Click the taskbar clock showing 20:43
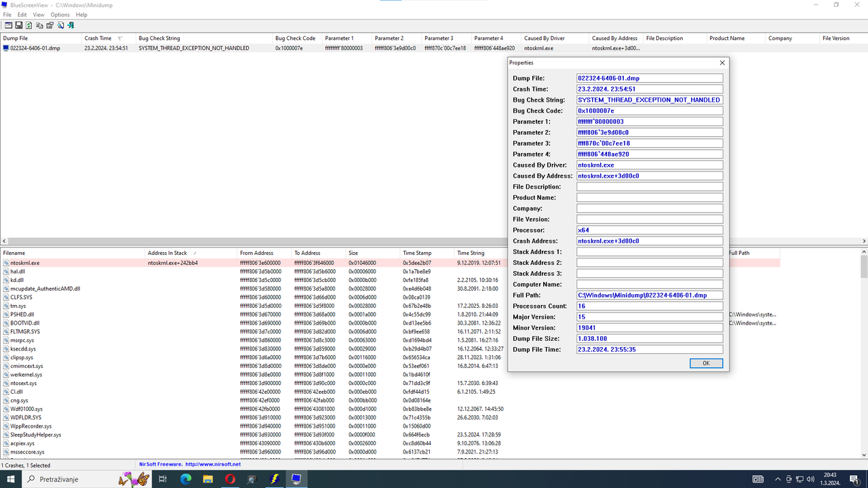Screen dimensions: 868x488 pos(829,479)
